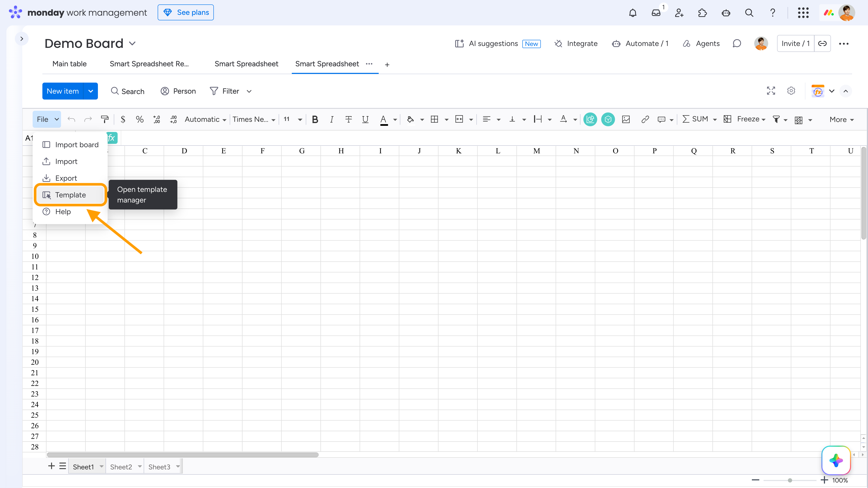Toggle underline formatting
Viewport: 868px width, 488px height.
coord(365,119)
